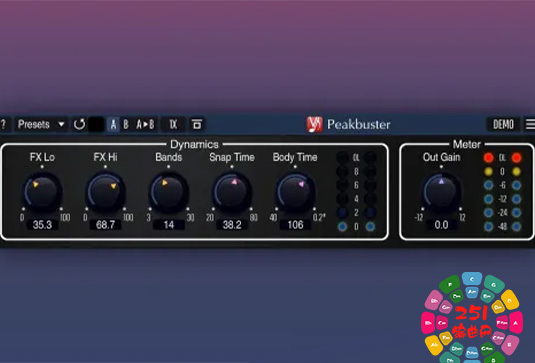Click the FX Hi knob
Viewport: 535px width, 363px height.
pyautogui.click(x=105, y=191)
